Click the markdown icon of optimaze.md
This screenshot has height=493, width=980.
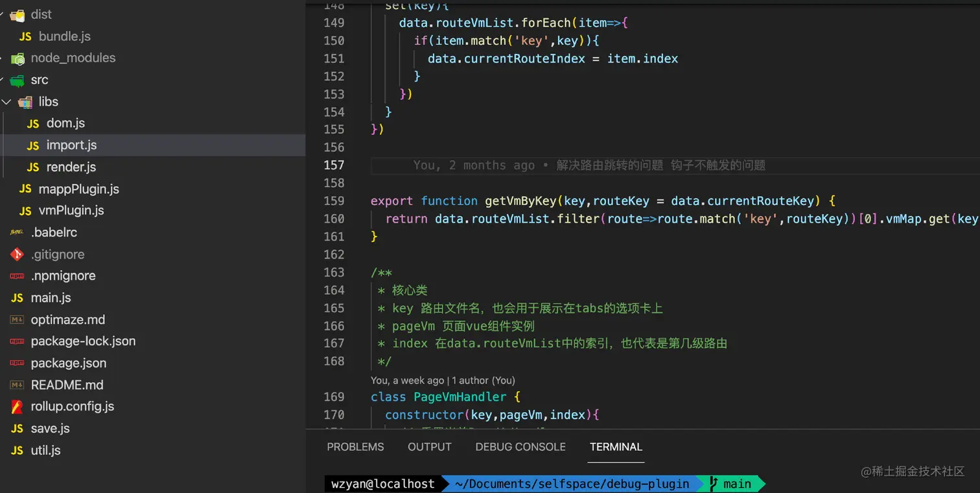pyautogui.click(x=17, y=320)
